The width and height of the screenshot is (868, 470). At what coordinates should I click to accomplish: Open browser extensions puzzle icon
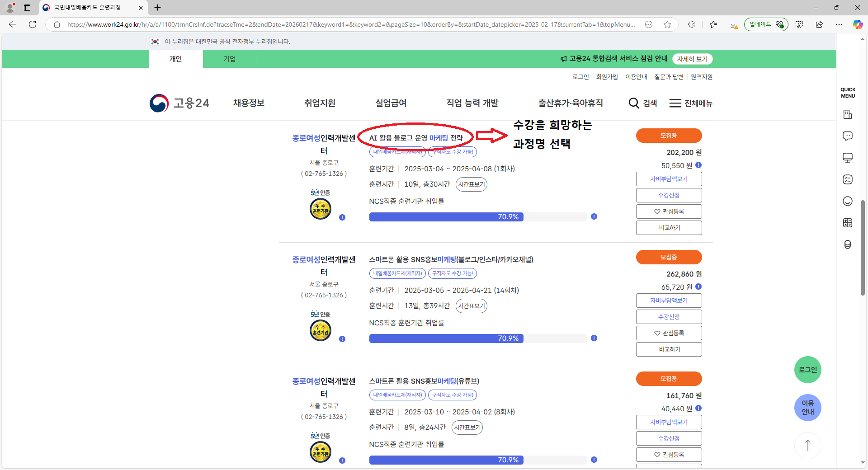[691, 24]
